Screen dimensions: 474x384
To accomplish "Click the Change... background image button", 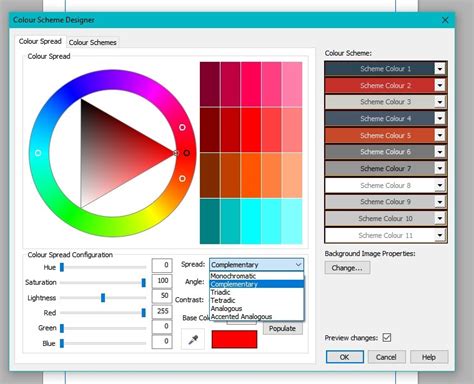I will click(347, 268).
